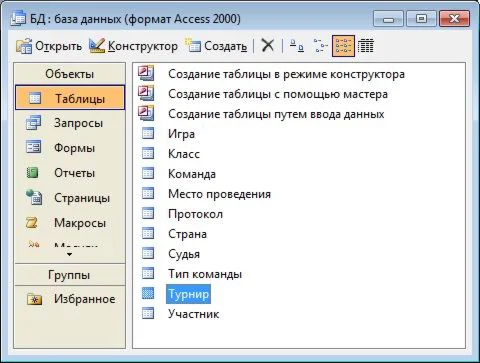The height and width of the screenshot is (363, 480).
Task: Click the Турнир table icon
Action: click(x=148, y=293)
